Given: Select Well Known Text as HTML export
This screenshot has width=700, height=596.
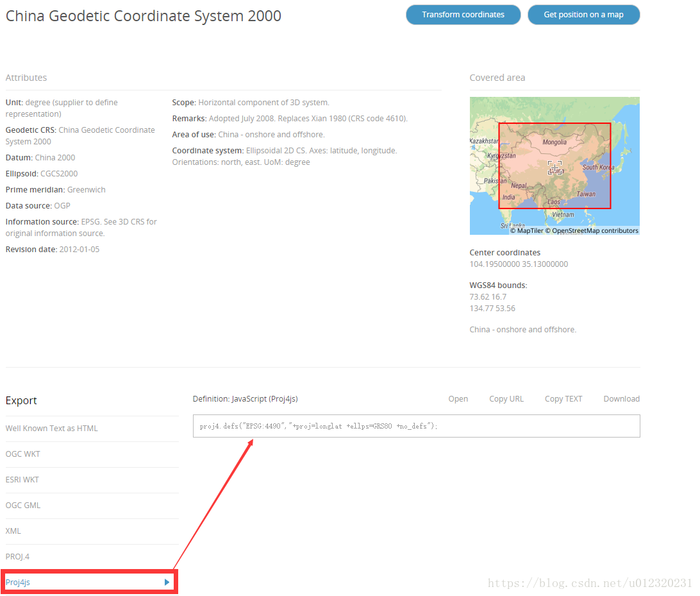Looking at the screenshot, I should tap(52, 429).
